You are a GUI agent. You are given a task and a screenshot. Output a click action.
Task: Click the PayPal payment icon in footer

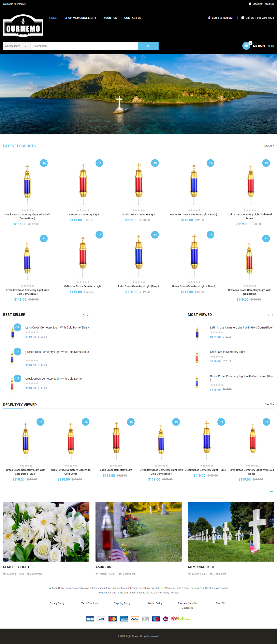[x=135, y=619]
